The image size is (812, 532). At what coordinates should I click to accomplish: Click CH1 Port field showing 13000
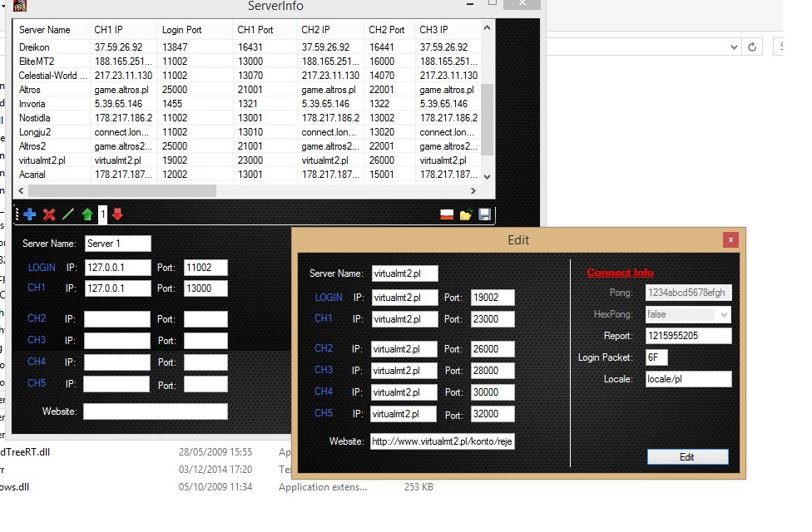[x=205, y=288]
